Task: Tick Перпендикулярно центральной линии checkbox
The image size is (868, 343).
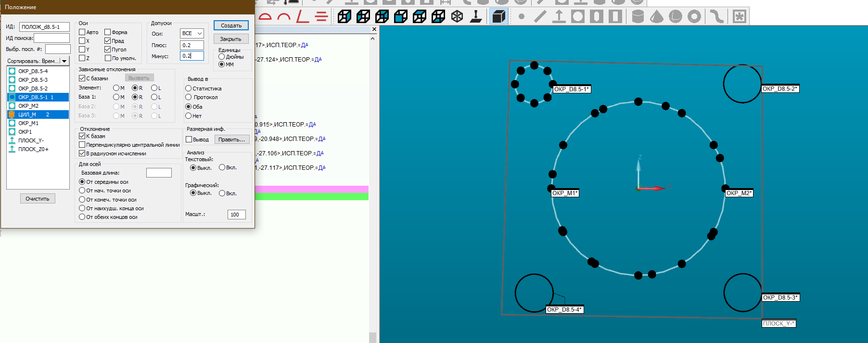Action: (x=82, y=145)
